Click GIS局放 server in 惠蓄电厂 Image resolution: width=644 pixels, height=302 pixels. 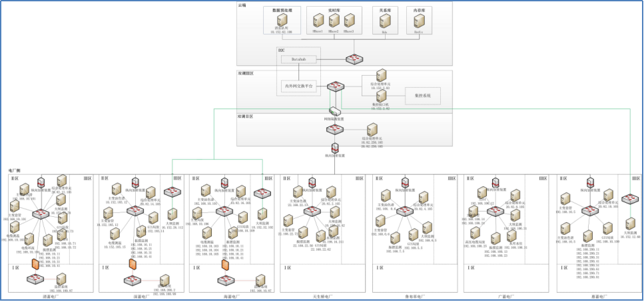(607, 229)
